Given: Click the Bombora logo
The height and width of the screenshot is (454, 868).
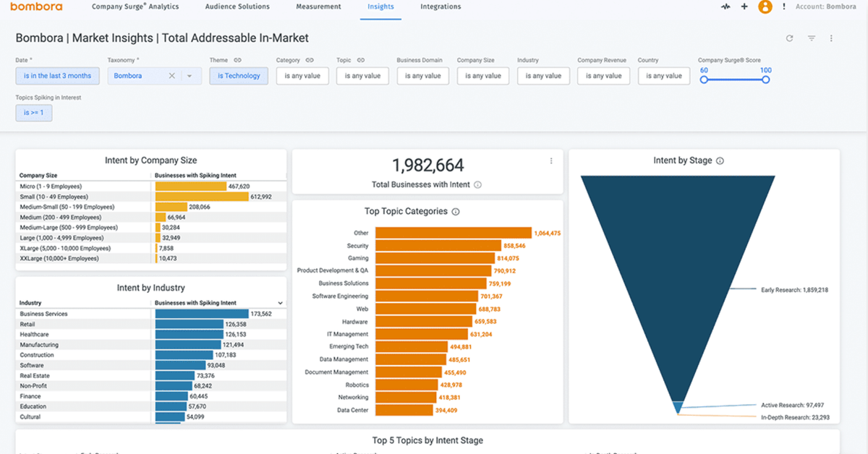Looking at the screenshot, I should click(x=36, y=7).
